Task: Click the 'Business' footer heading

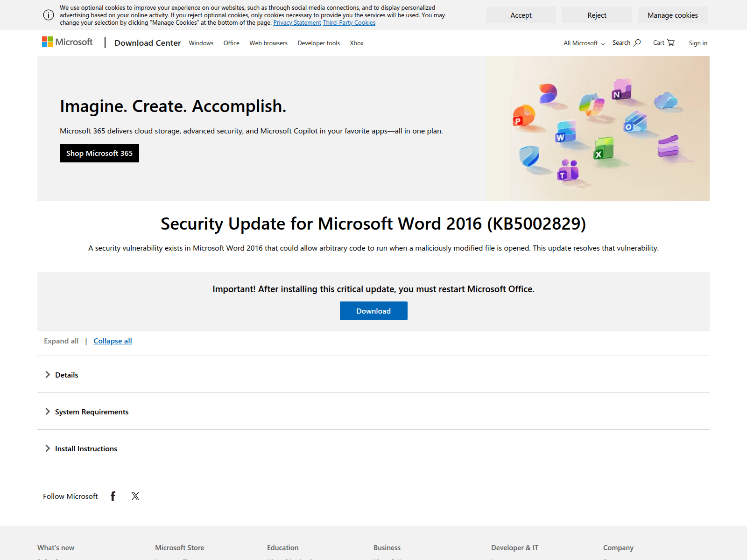Action: [x=387, y=547]
